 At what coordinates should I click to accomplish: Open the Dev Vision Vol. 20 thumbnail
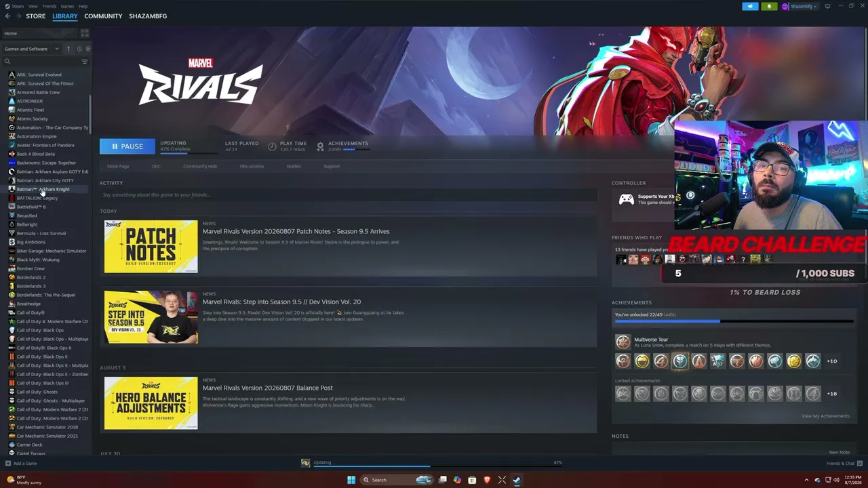click(x=151, y=317)
